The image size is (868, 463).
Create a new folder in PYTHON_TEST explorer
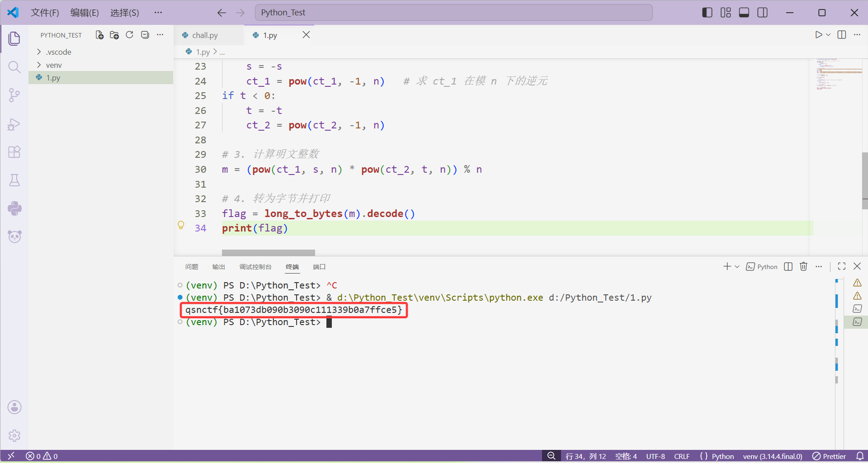point(114,35)
